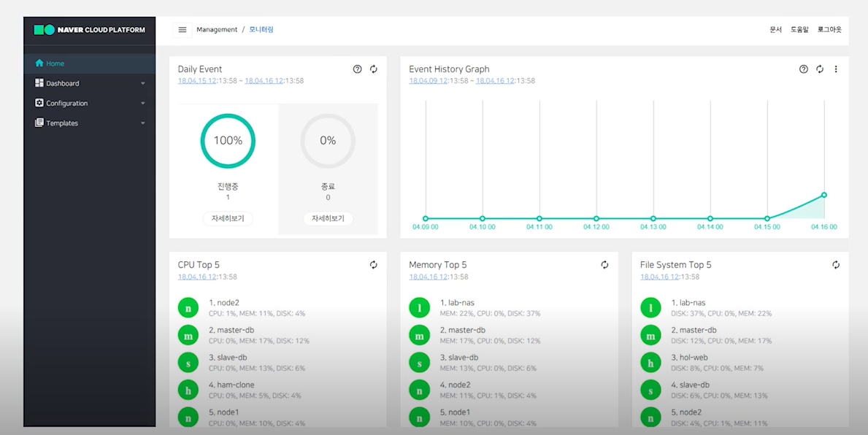Click Management in breadcrumb

tap(217, 30)
